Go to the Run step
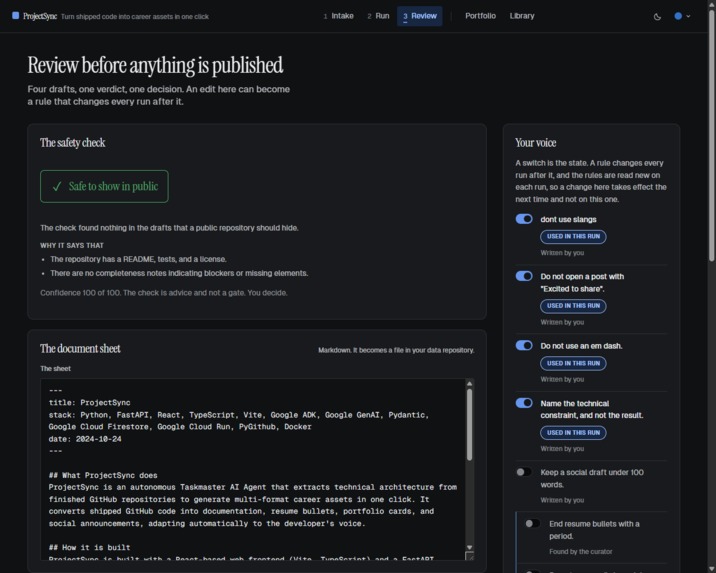The image size is (716, 573). pyautogui.click(x=379, y=16)
